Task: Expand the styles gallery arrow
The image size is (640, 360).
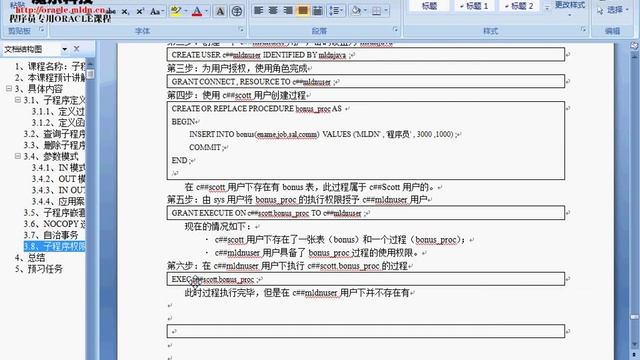Action: (x=547, y=8)
